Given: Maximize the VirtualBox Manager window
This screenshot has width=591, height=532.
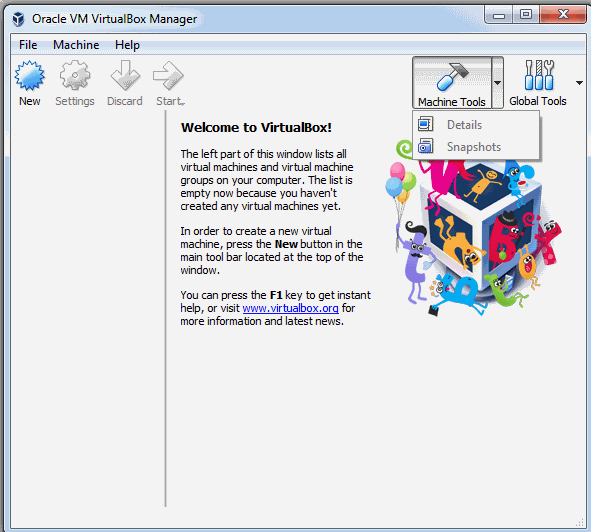Looking at the screenshot, I should (526, 15).
